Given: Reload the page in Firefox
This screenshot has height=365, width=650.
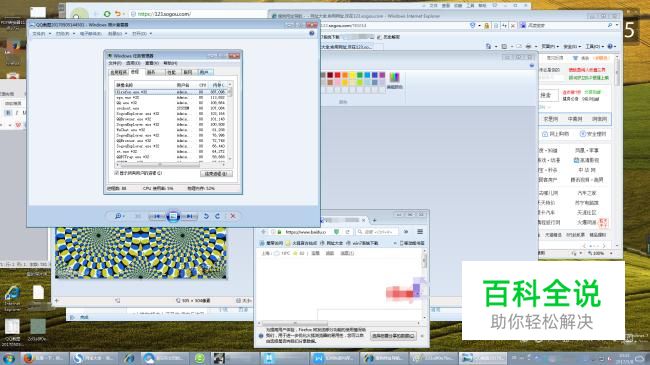Looking at the screenshot, I should (347, 232).
